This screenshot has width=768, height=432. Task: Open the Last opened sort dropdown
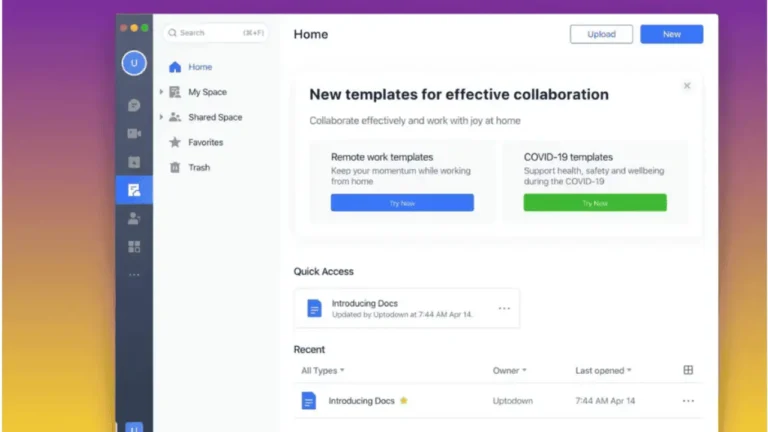pos(603,371)
